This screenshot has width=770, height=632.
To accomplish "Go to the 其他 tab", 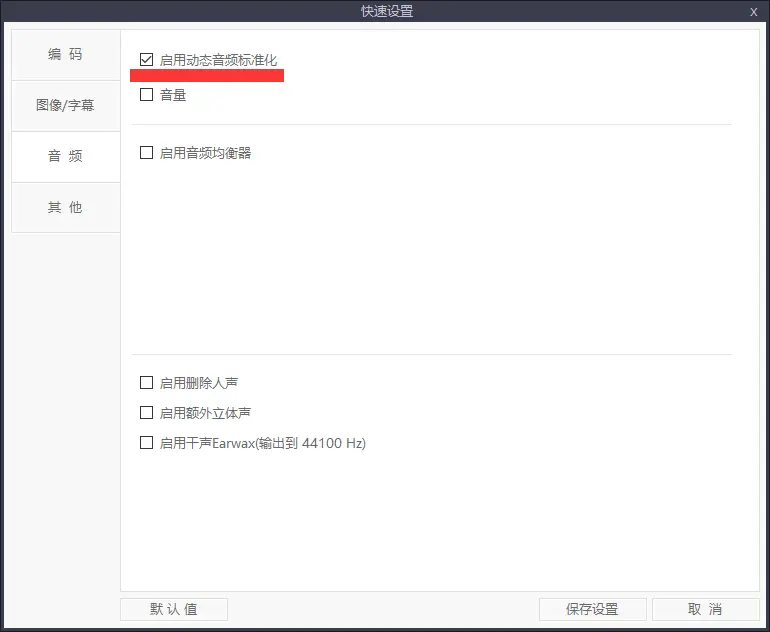I will coord(65,208).
